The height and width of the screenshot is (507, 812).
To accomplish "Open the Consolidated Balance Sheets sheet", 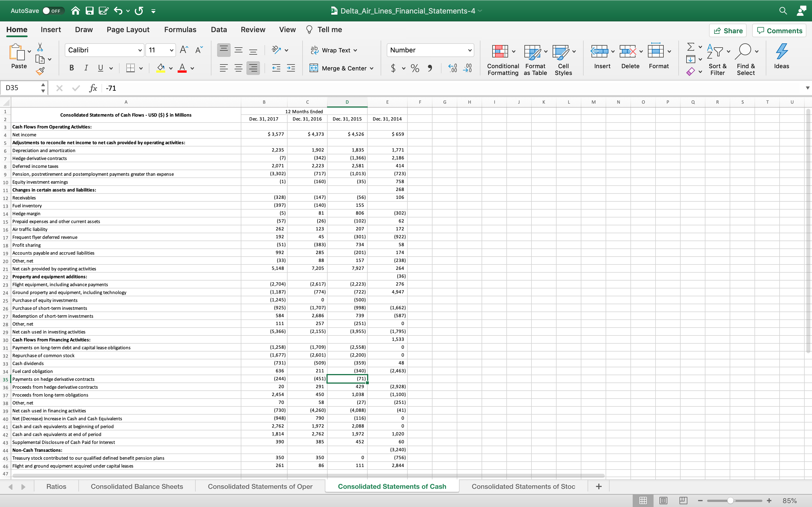I will [136, 486].
